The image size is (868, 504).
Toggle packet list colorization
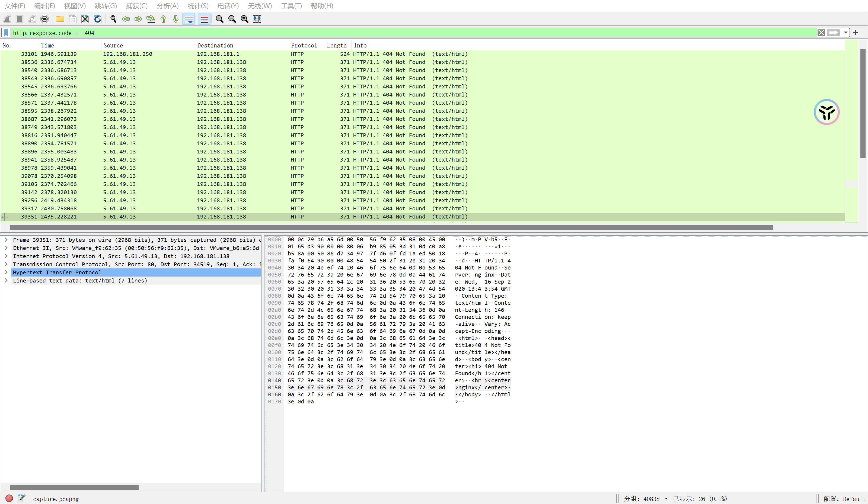(204, 19)
